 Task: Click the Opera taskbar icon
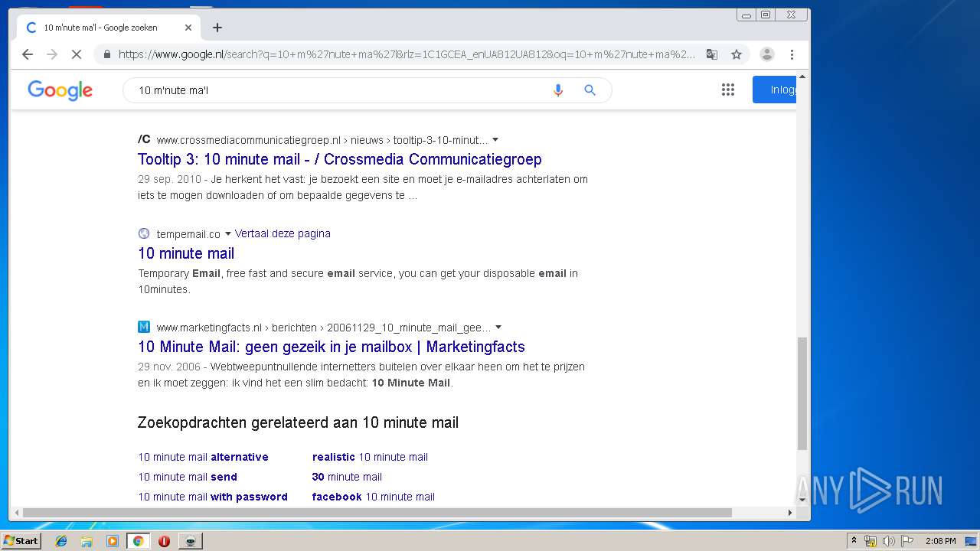(x=164, y=541)
